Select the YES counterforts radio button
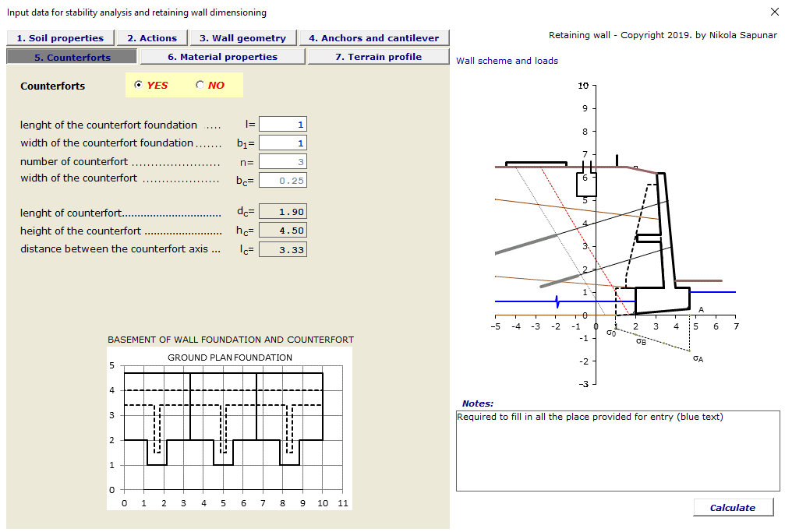The height and width of the screenshot is (532, 785). 139,86
